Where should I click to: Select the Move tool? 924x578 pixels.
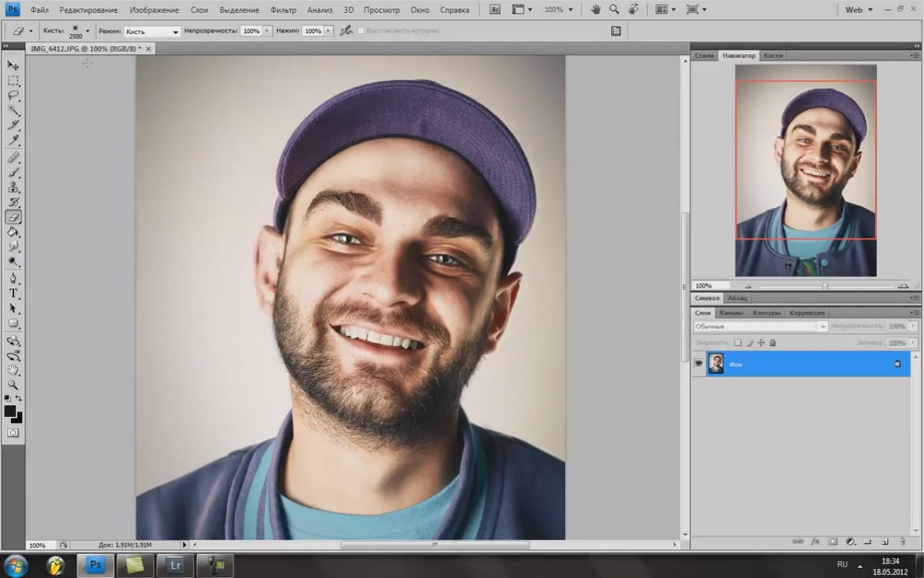coord(13,66)
